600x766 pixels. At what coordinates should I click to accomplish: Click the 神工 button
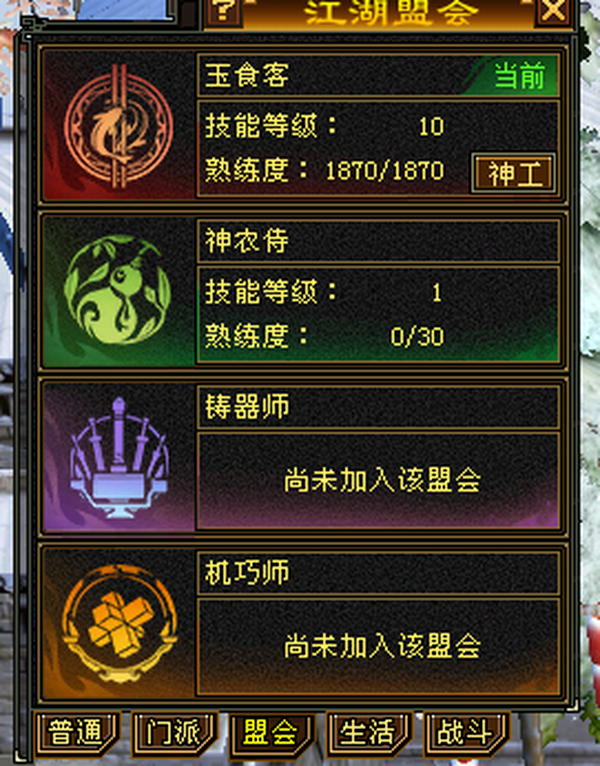point(514,173)
